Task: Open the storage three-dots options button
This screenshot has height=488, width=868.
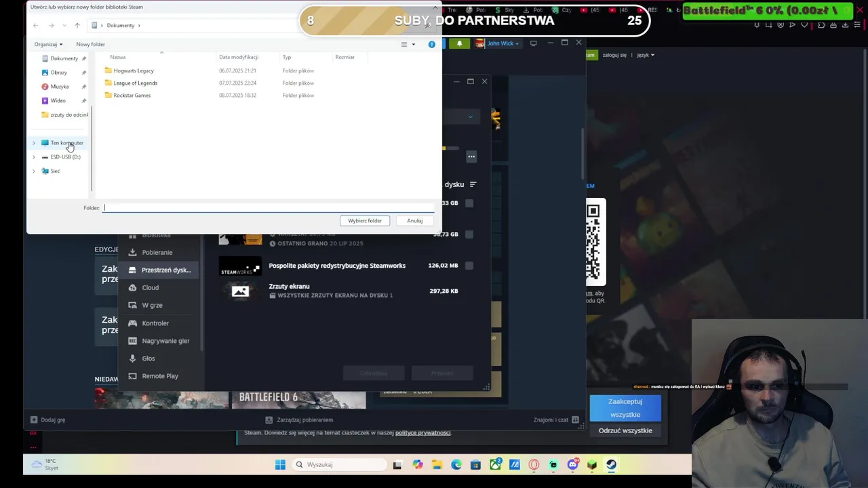Action: click(x=471, y=157)
